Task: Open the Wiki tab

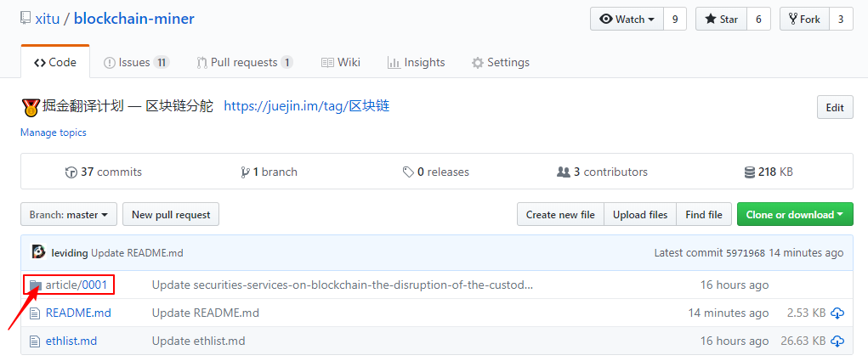Action: click(341, 63)
